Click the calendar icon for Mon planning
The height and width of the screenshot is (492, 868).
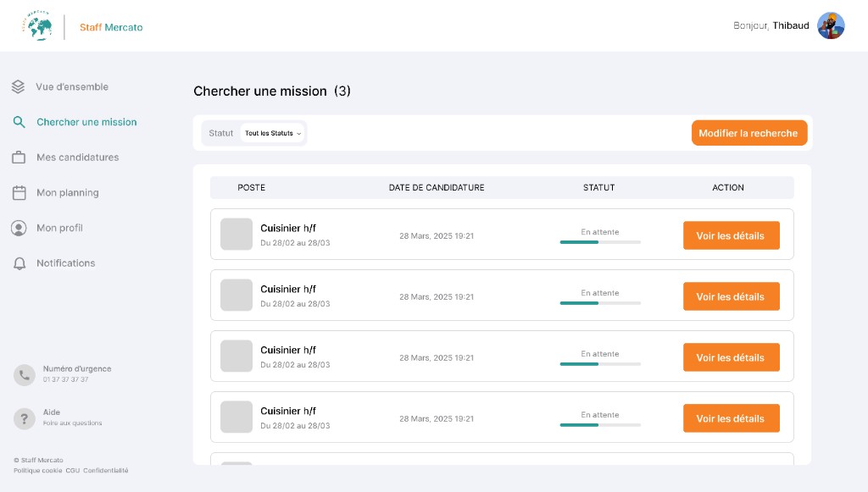[x=19, y=193]
